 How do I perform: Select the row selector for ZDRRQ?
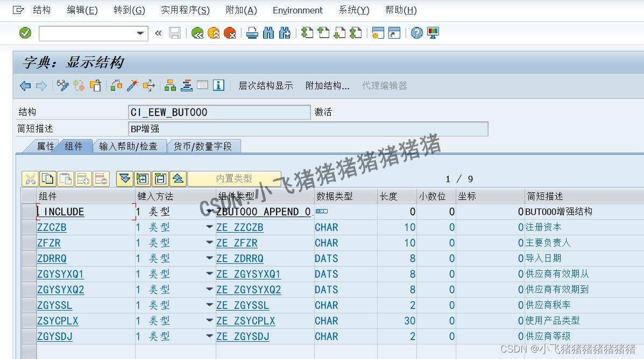point(29,259)
